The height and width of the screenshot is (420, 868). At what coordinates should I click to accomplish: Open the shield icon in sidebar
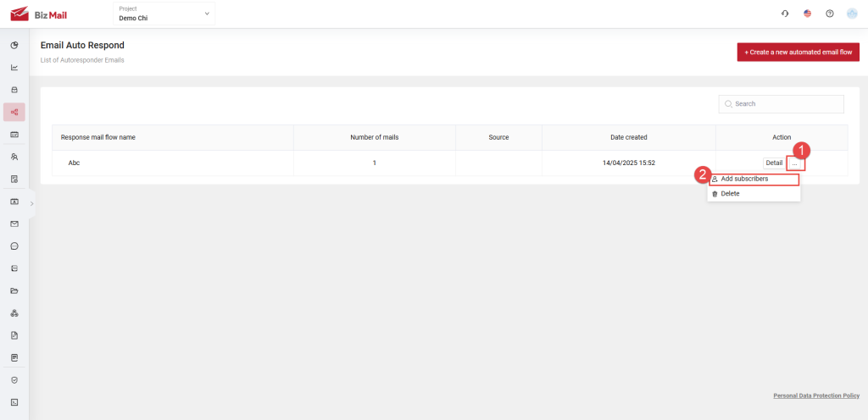click(x=14, y=380)
